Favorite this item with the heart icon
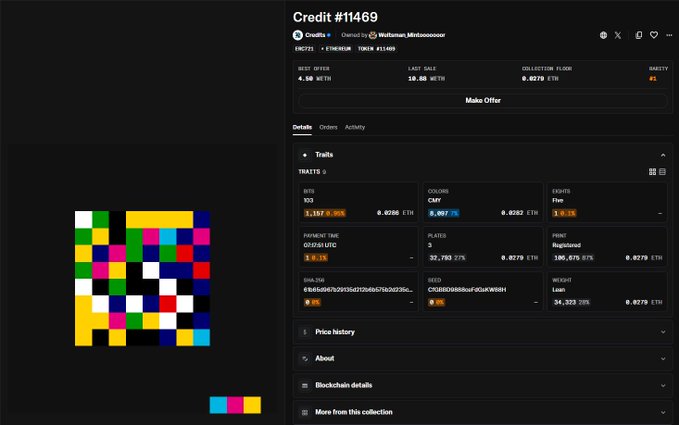The height and width of the screenshot is (425, 679). (x=654, y=35)
